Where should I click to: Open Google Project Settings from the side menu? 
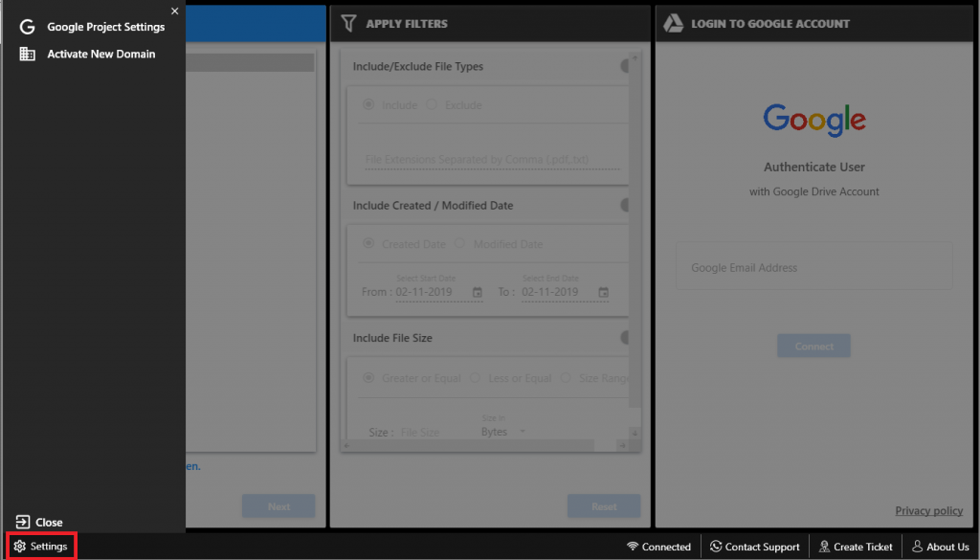click(x=93, y=27)
